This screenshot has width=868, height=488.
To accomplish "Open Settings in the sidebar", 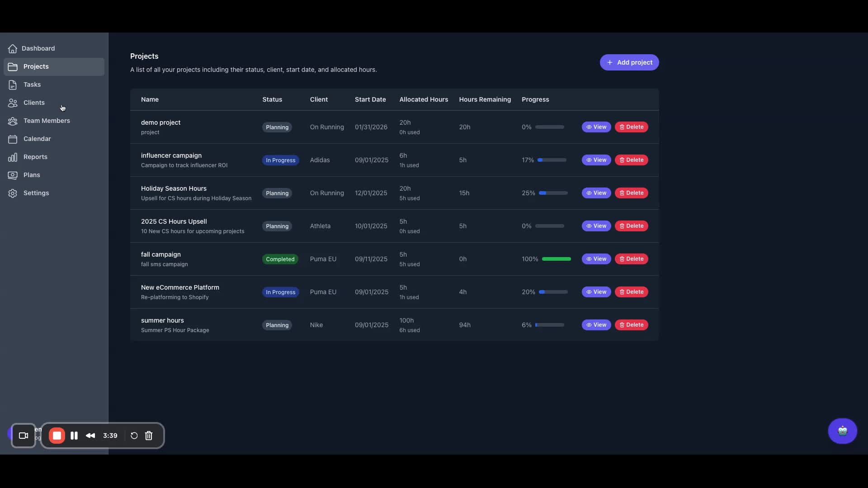I will (54, 193).
